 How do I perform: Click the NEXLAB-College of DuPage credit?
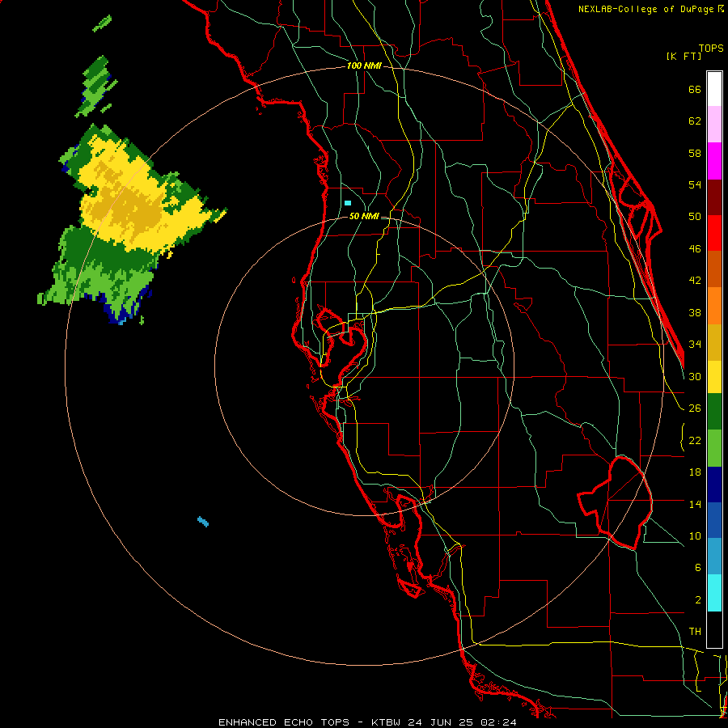pos(648,9)
